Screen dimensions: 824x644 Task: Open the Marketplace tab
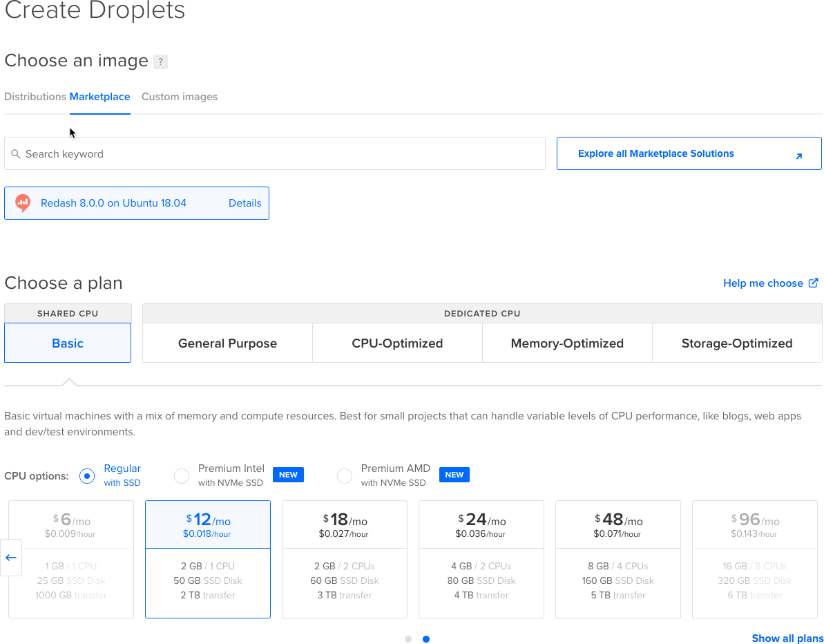coord(100,97)
